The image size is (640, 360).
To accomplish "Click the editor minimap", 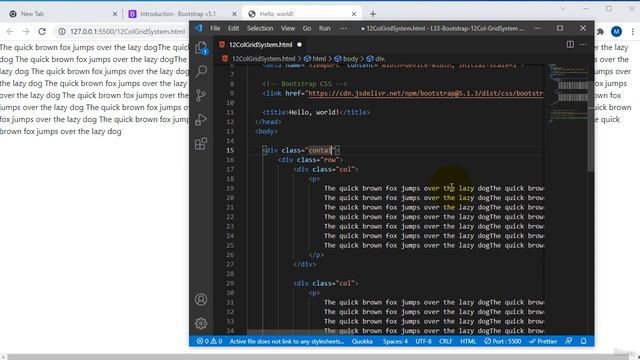I will click(x=568, y=94).
